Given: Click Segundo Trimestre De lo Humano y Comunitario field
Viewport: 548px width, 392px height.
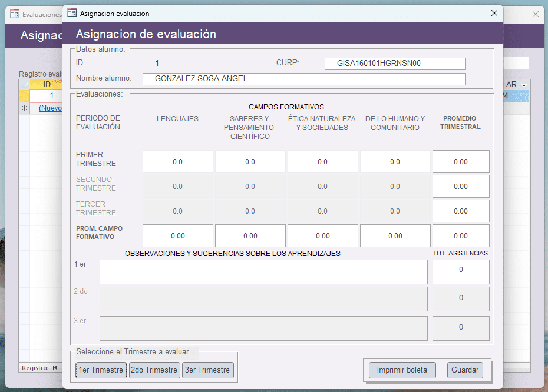Looking at the screenshot, I should (395, 187).
